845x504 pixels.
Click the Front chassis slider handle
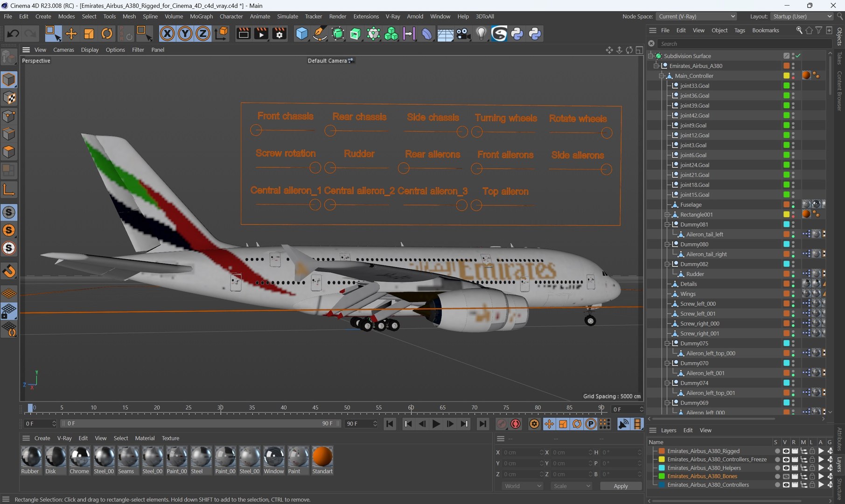(256, 131)
